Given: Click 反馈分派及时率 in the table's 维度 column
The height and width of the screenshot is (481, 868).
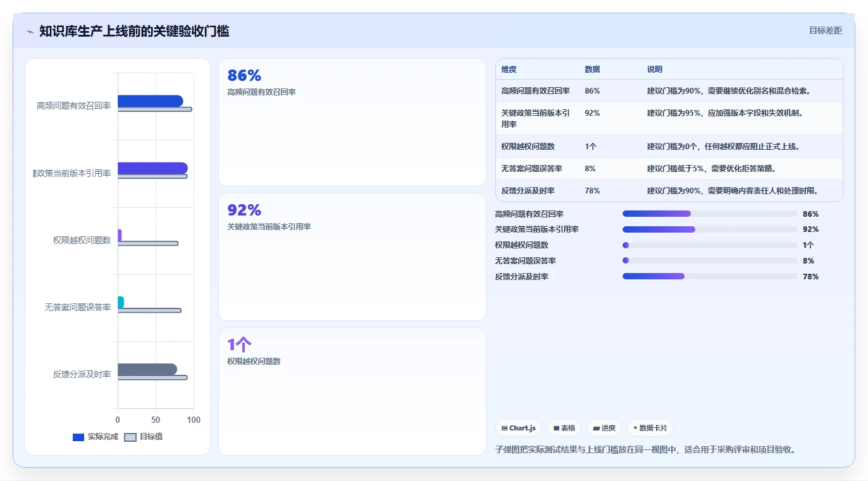Looking at the screenshot, I should click(x=528, y=191).
